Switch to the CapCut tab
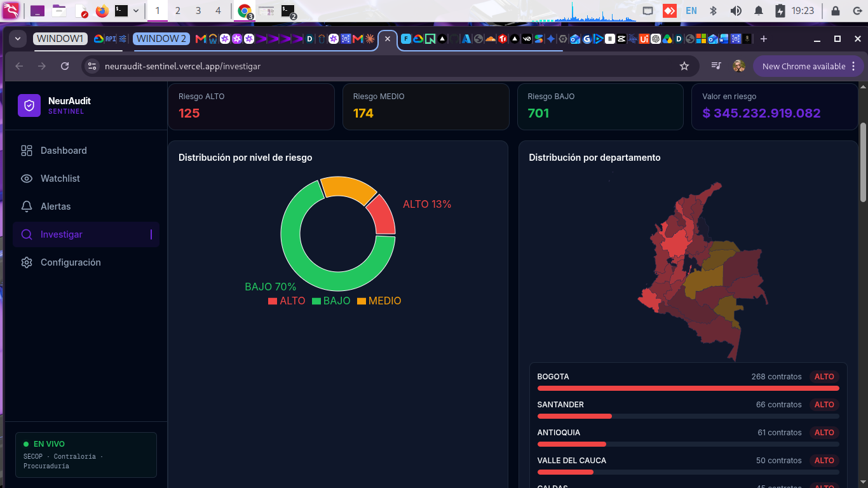 tap(621, 39)
